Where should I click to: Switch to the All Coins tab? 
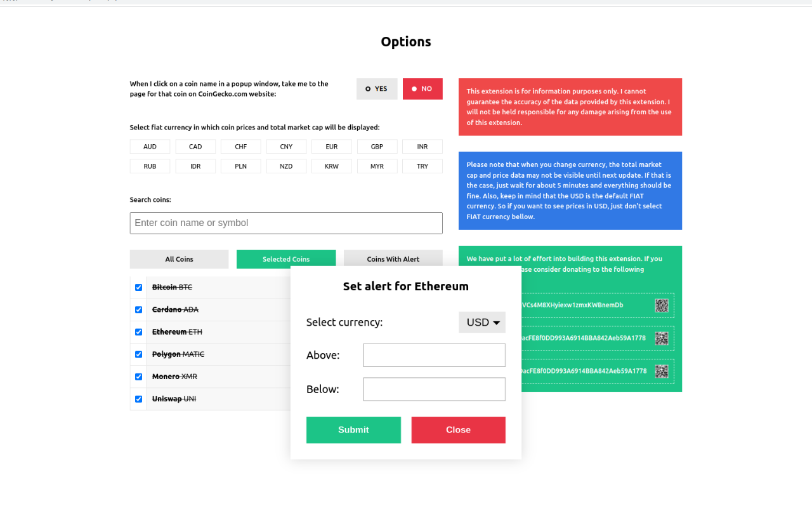[x=179, y=259]
